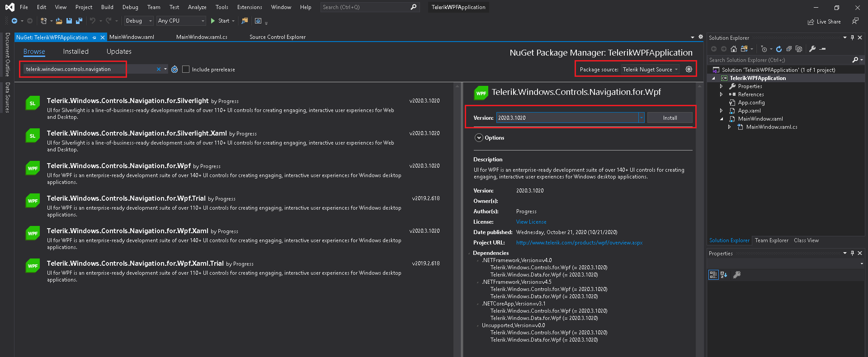Click the Visual Studio Search (Ctrl+Q) box
Screen dimensions: 868x357
click(x=370, y=7)
